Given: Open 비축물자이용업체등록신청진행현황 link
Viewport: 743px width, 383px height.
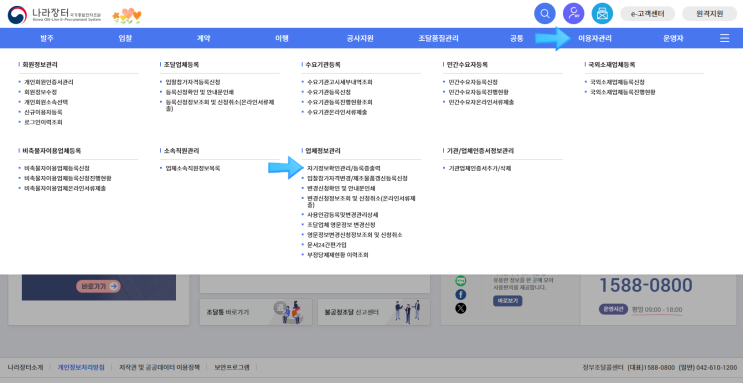Looking at the screenshot, I should pyautogui.click(x=68, y=178).
